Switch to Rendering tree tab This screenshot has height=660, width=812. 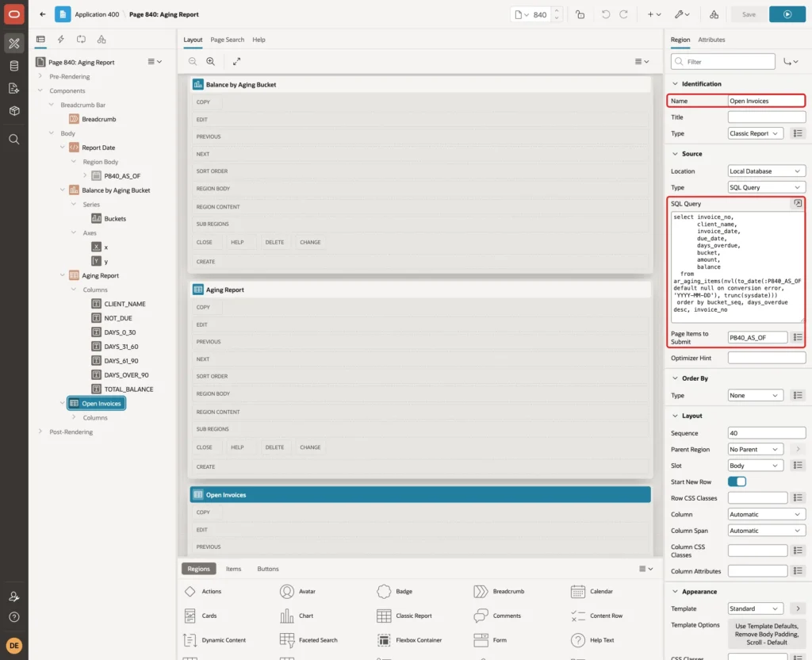[x=40, y=40]
